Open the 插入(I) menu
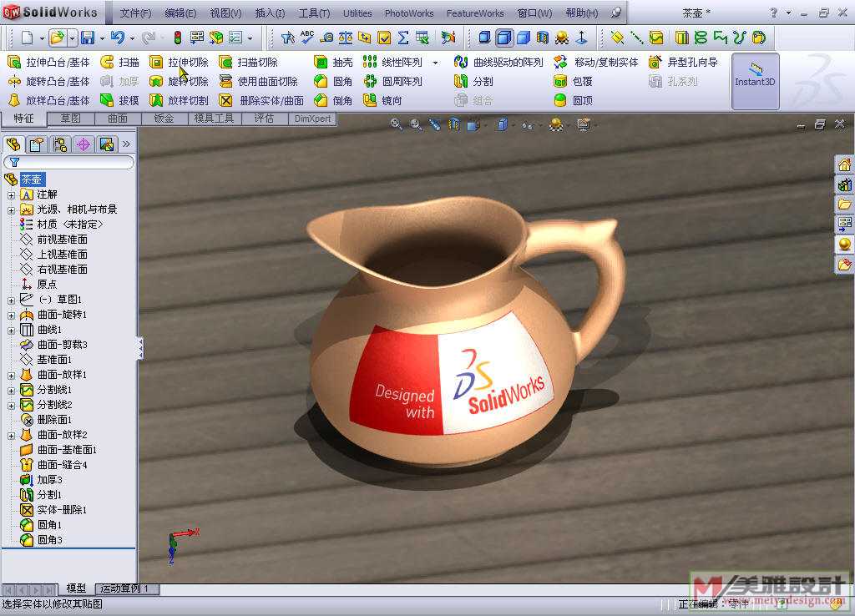855x616 pixels. (x=270, y=13)
